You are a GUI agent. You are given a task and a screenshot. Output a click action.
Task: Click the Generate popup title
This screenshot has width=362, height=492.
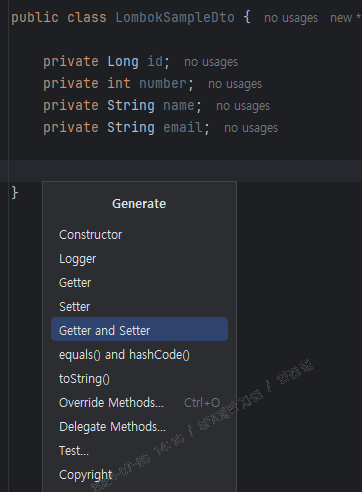pyautogui.click(x=139, y=204)
